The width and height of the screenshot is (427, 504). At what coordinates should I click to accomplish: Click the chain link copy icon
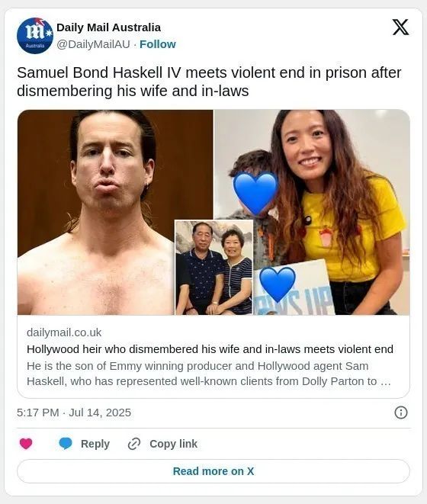pyautogui.click(x=134, y=444)
